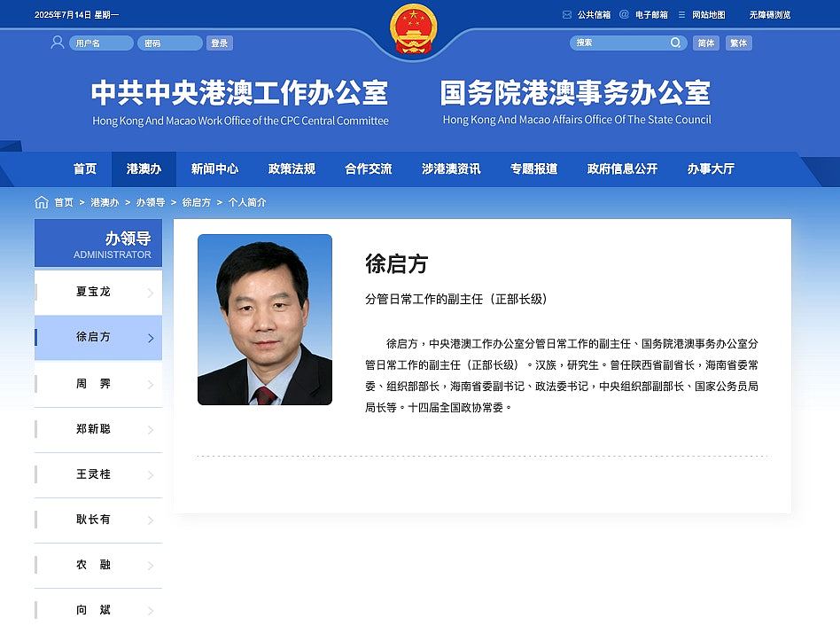
Task: Click the chevron on 周霁 row
Action: point(151,384)
